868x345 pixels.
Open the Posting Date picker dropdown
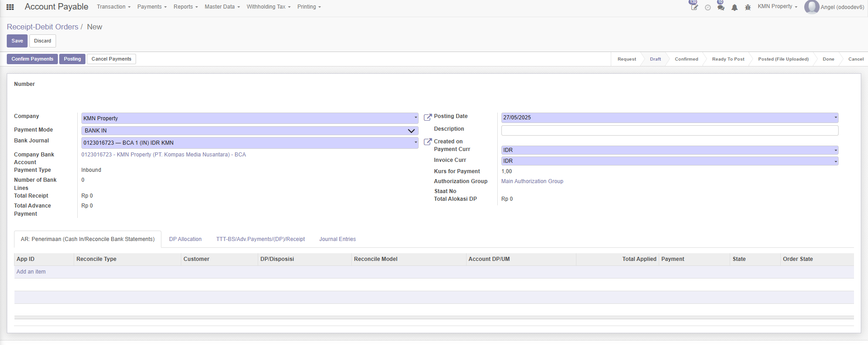click(835, 118)
